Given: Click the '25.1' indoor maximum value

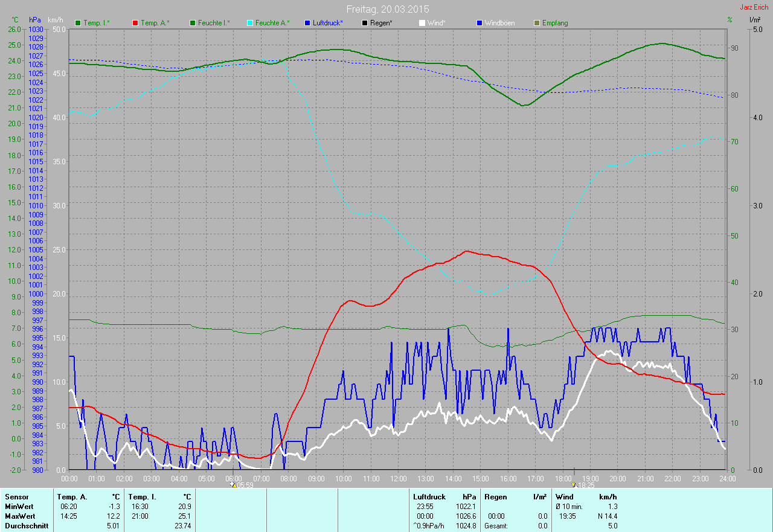Looking at the screenshot, I should [185, 516].
